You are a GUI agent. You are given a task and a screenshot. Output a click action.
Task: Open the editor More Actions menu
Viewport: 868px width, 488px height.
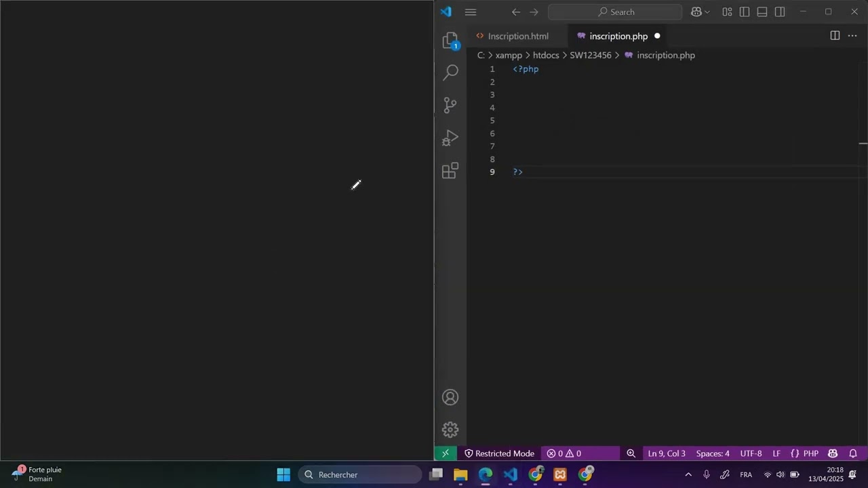(852, 36)
